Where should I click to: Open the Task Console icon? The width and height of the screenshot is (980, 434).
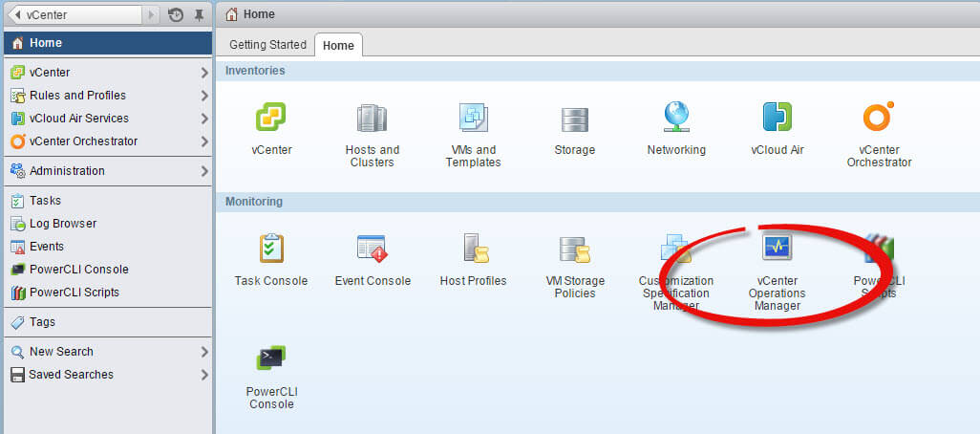pyautogui.click(x=271, y=249)
